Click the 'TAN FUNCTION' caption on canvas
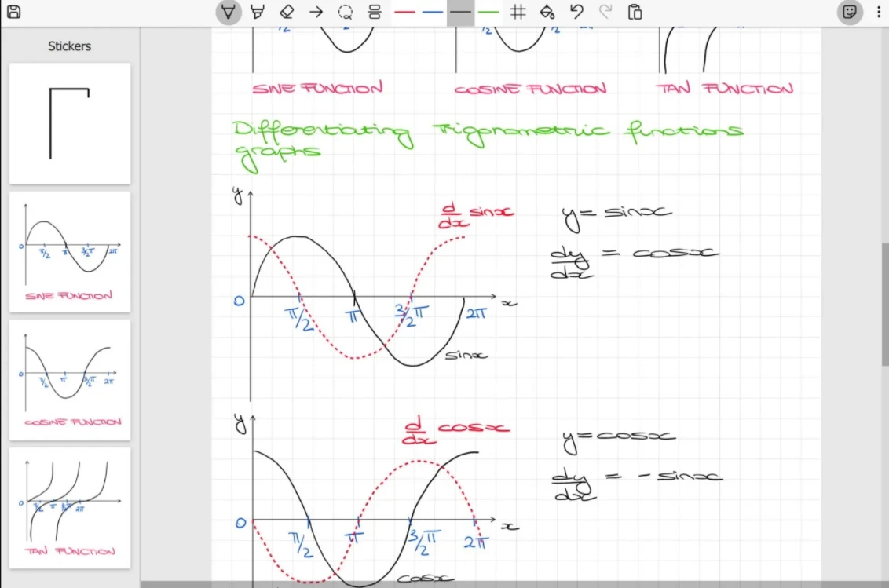Screen dimensions: 889x588 coord(725,88)
